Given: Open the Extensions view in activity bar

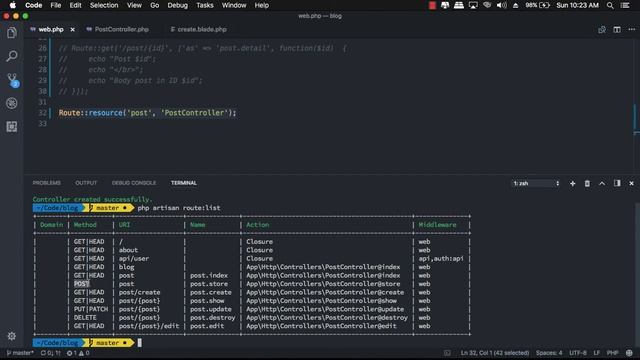Looking at the screenshot, I should (x=11, y=127).
